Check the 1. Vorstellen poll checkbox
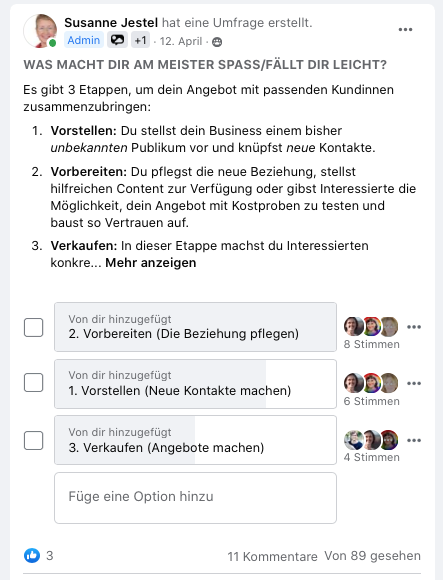This screenshot has width=443, height=580. 34,382
